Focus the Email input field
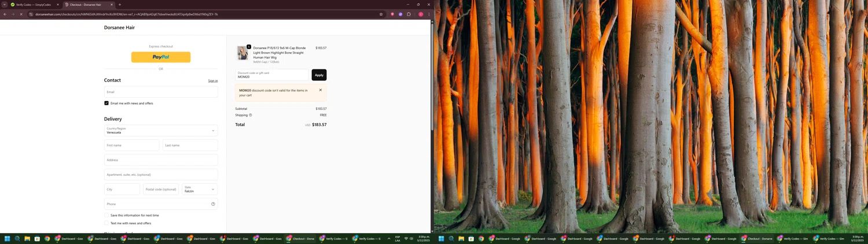This screenshot has height=244, width=868. (x=161, y=92)
